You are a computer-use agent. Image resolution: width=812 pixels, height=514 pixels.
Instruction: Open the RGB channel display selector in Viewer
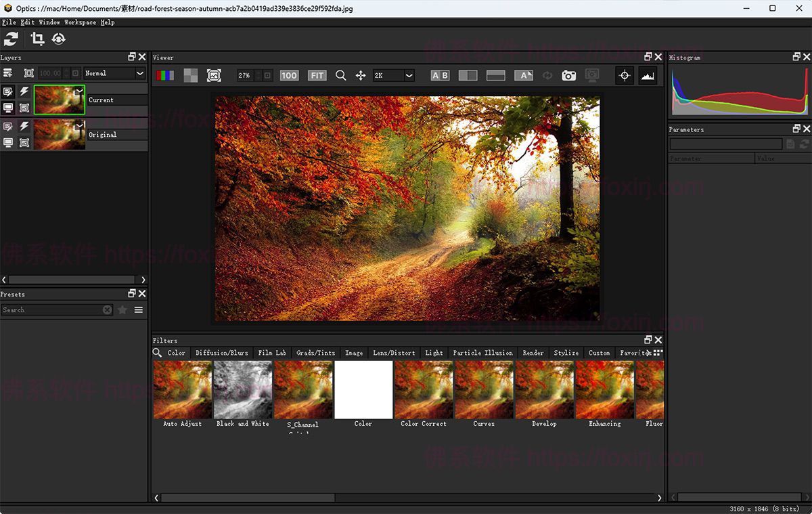coord(166,75)
